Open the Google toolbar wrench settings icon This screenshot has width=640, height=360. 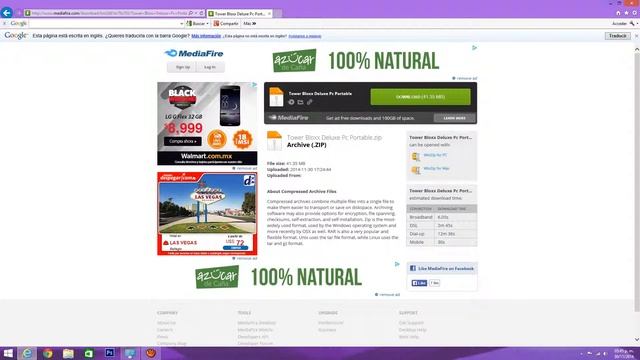[x=632, y=24]
